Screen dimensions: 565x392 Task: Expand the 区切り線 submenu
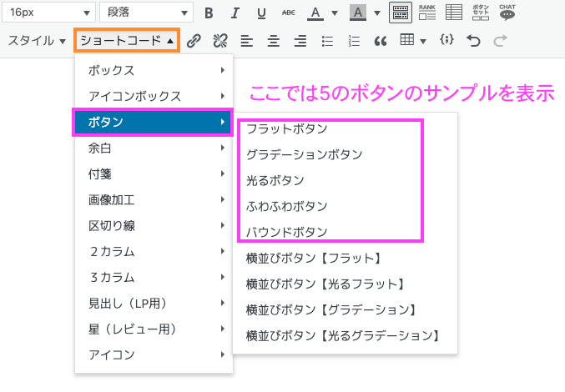[x=154, y=226]
